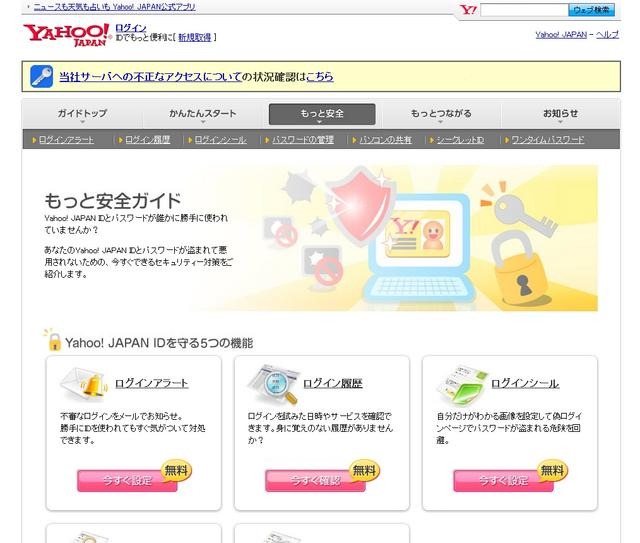Click the small red Y! icon by search box
640x543 pixels.
(468, 9)
